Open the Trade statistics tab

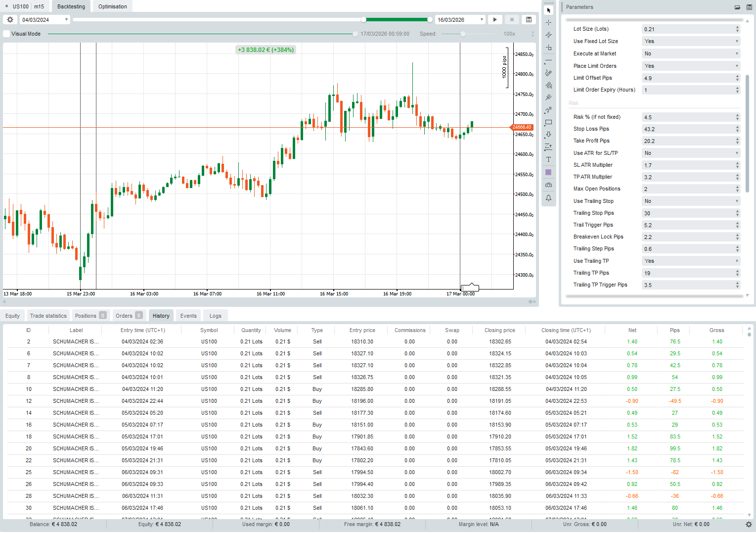(48, 316)
